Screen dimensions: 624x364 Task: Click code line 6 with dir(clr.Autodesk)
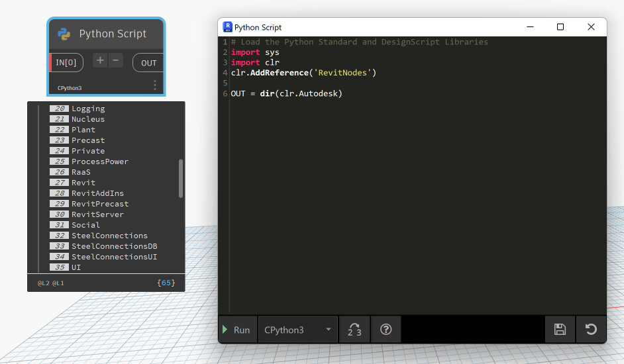click(287, 93)
